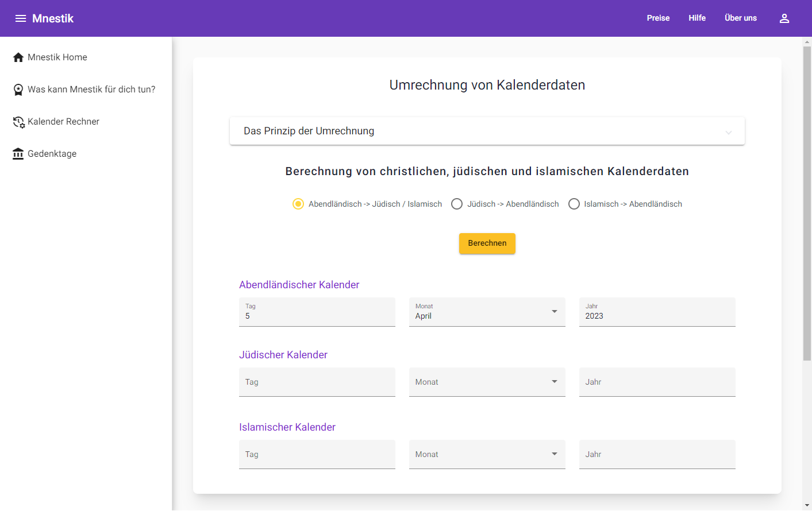Click the home icon in sidebar
The width and height of the screenshot is (812, 511).
(18, 57)
